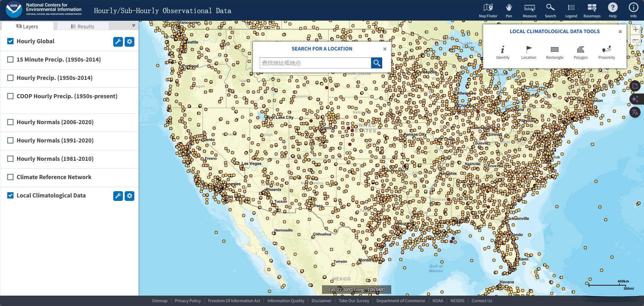Show the map Legend
This screenshot has height=306, width=644.
(571, 11)
